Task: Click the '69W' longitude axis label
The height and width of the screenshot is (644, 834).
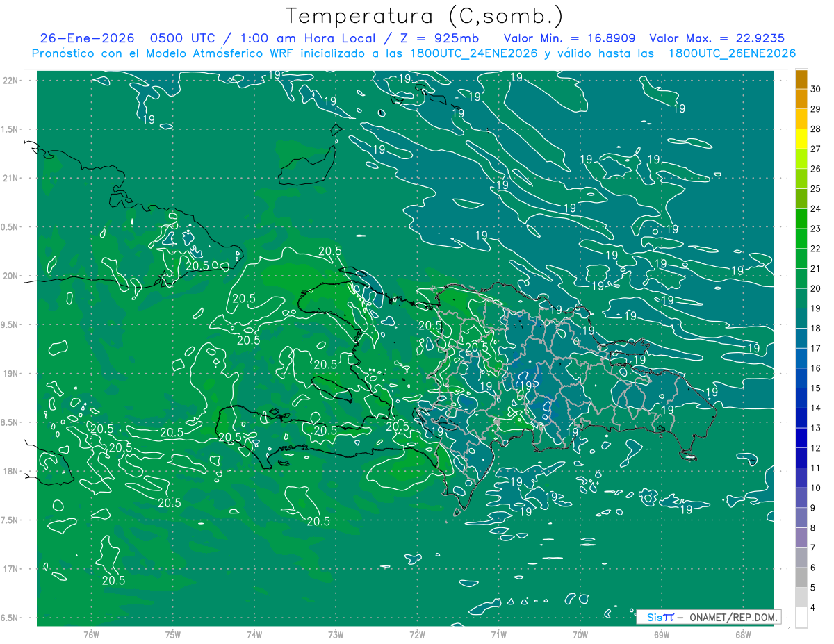Action: coord(662,634)
